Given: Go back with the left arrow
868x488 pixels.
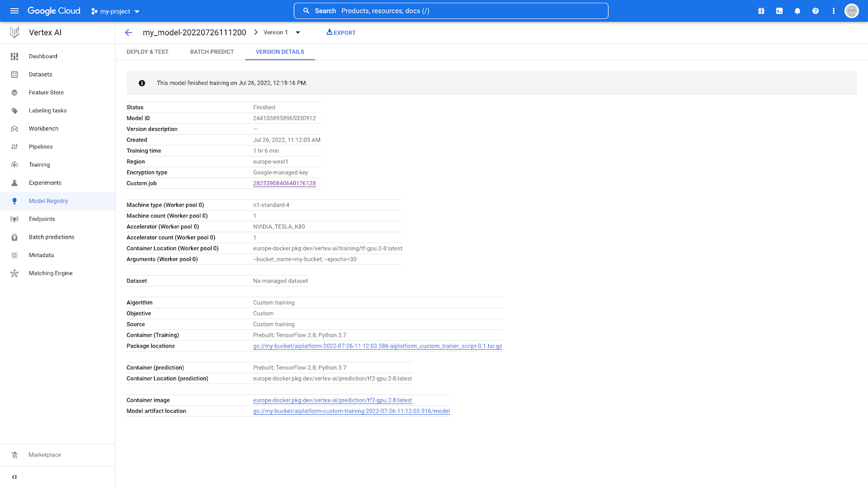Looking at the screenshot, I should pyautogui.click(x=129, y=33).
